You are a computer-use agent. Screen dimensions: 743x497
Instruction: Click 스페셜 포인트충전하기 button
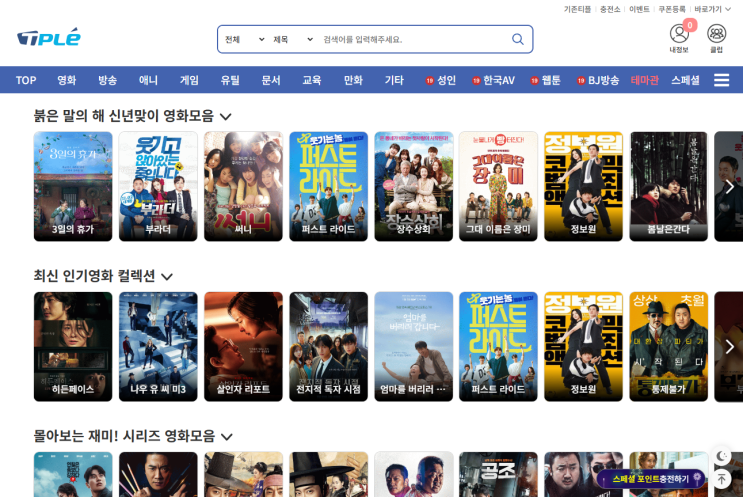click(651, 479)
